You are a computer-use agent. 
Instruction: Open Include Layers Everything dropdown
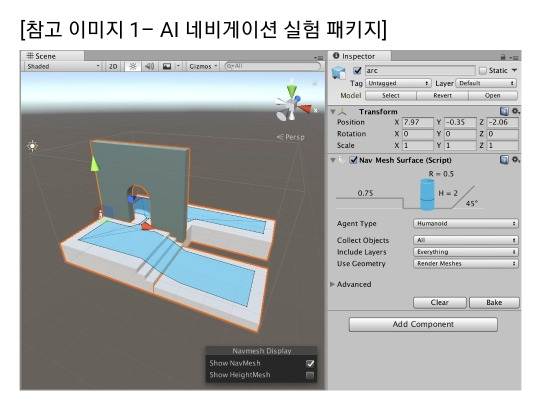point(466,252)
